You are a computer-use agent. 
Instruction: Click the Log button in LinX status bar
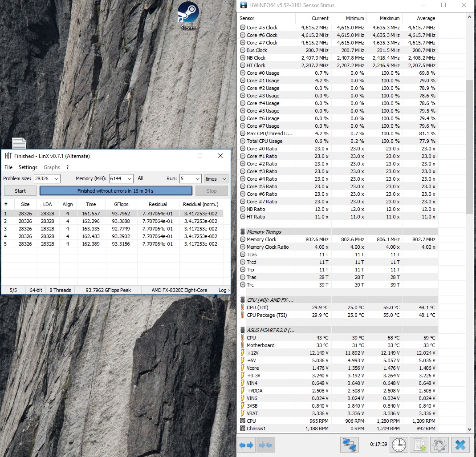pyautogui.click(x=224, y=290)
